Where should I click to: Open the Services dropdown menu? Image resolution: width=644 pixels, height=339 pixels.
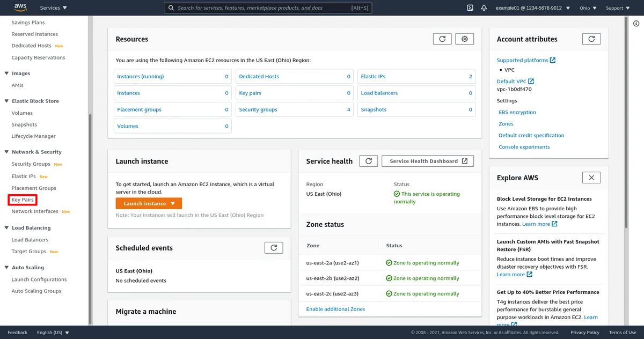54,8
